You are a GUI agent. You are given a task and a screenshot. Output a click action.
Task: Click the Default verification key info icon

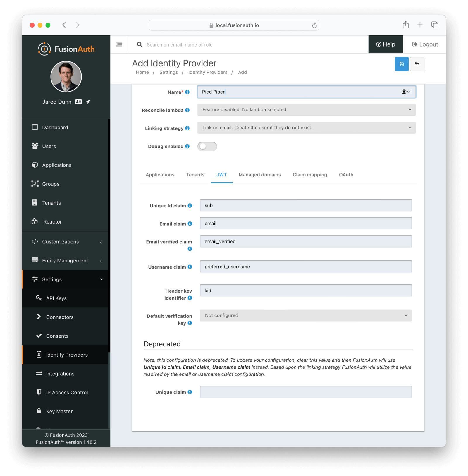point(190,323)
